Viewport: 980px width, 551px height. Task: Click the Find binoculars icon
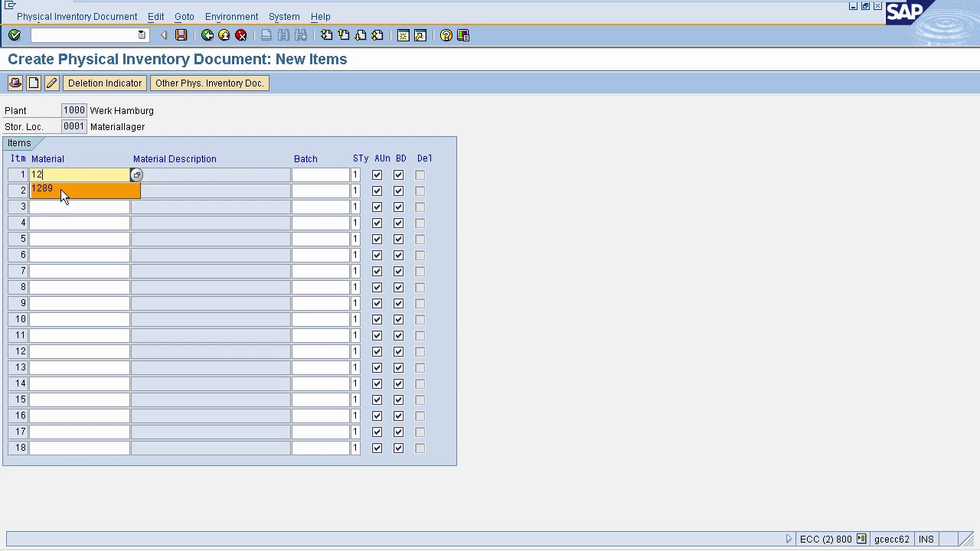(283, 35)
